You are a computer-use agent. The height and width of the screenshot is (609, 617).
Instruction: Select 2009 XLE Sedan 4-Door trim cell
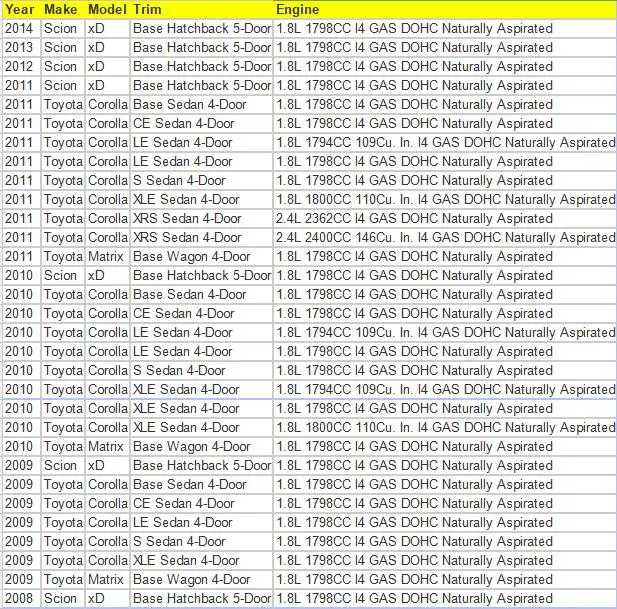[201, 560]
